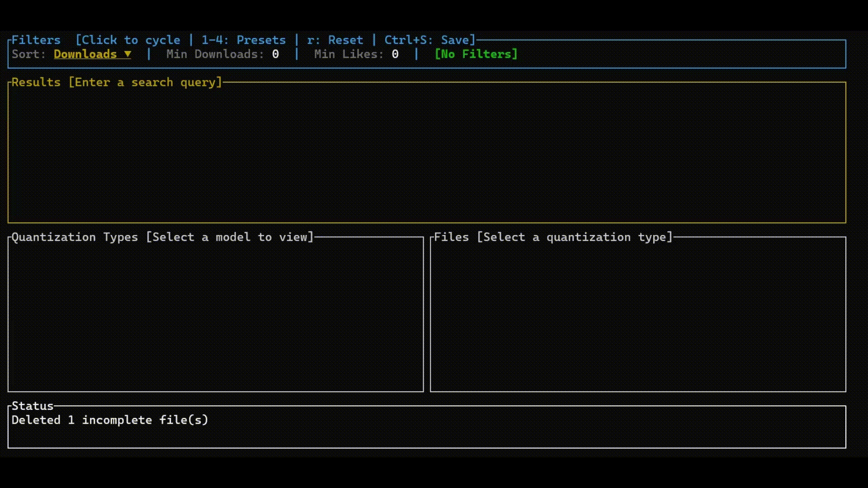Open the Sort Downloads dropdown

pos(92,54)
